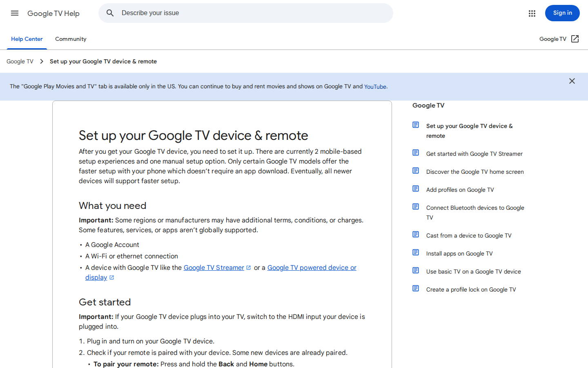Click article icon for Add profiles
Viewport: 588px width, 368px height.
click(x=416, y=188)
